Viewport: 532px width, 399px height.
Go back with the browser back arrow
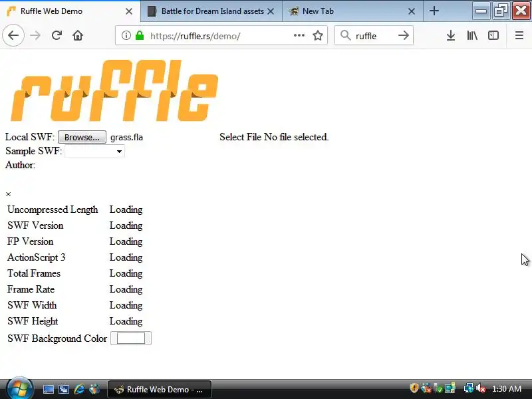13,35
